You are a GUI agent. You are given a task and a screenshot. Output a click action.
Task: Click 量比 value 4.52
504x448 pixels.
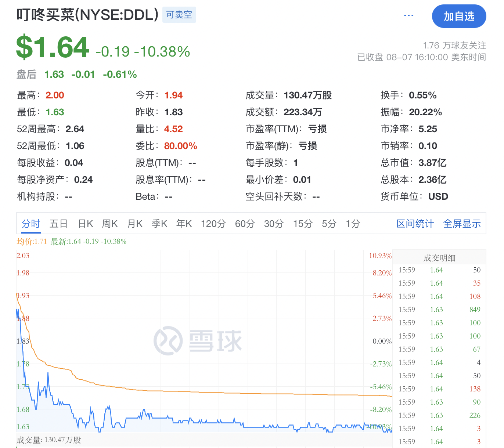coord(173,129)
